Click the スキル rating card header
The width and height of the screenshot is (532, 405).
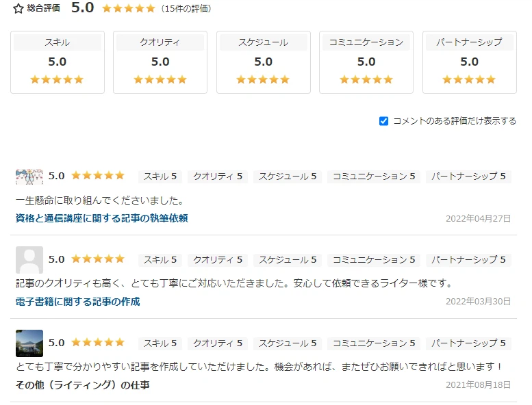[58, 42]
